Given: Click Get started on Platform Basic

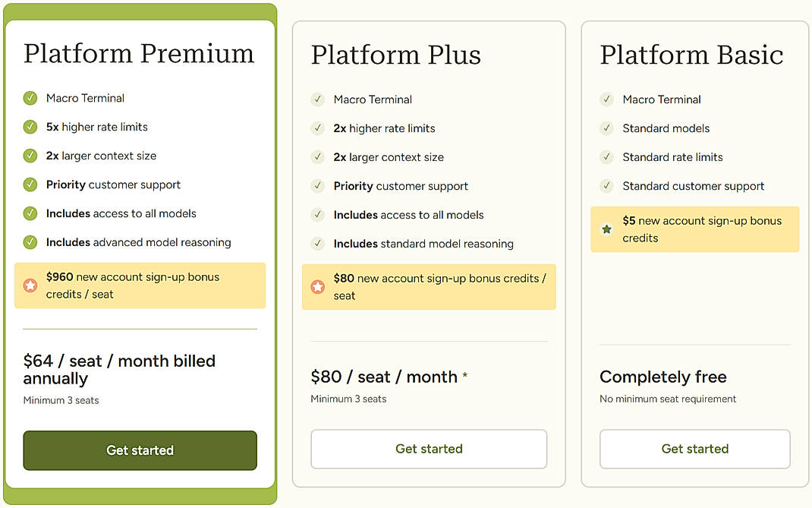Looking at the screenshot, I should coord(694,449).
